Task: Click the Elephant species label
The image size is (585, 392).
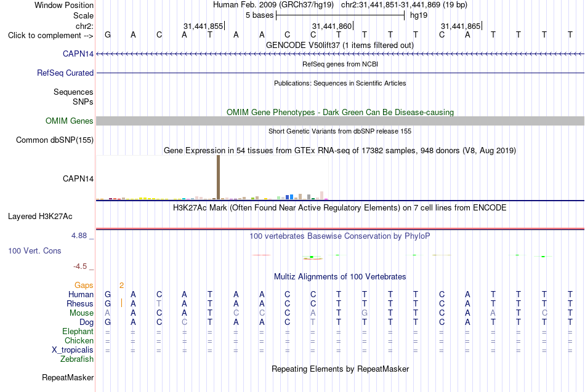Action: click(78, 332)
